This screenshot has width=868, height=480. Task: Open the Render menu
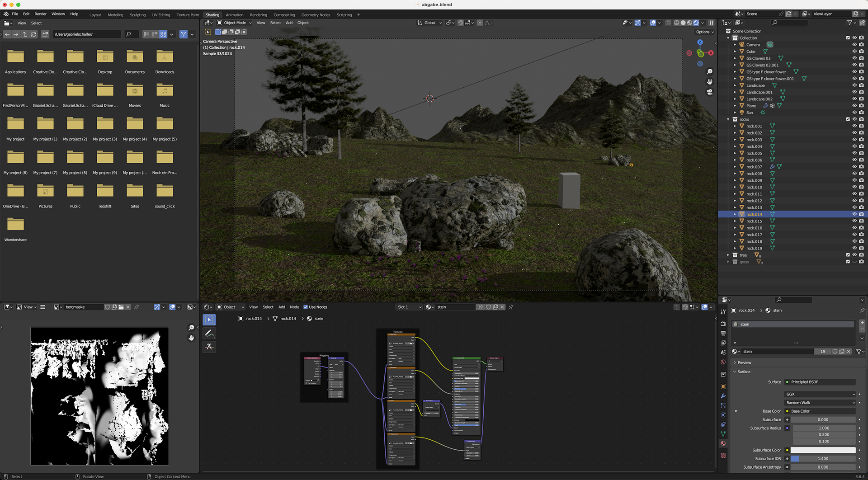click(x=41, y=14)
